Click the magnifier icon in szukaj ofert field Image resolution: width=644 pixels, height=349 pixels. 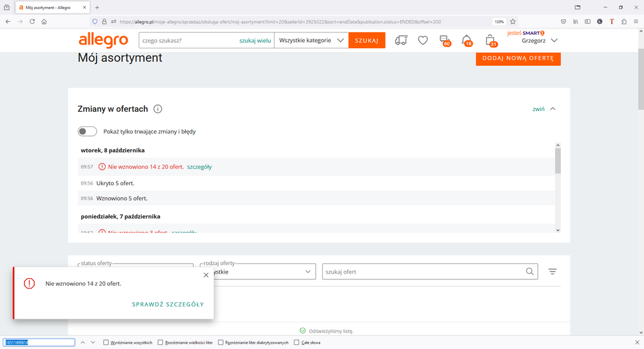pos(530,272)
